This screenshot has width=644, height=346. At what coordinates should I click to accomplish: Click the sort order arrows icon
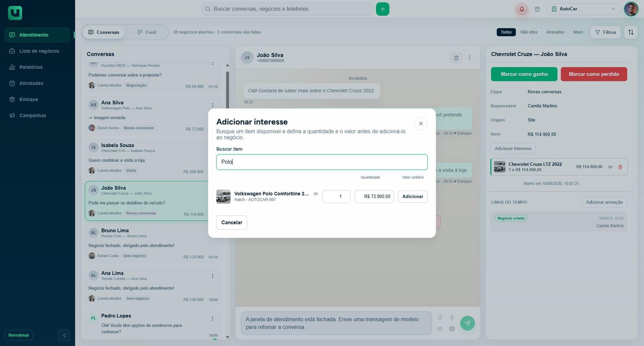631,32
